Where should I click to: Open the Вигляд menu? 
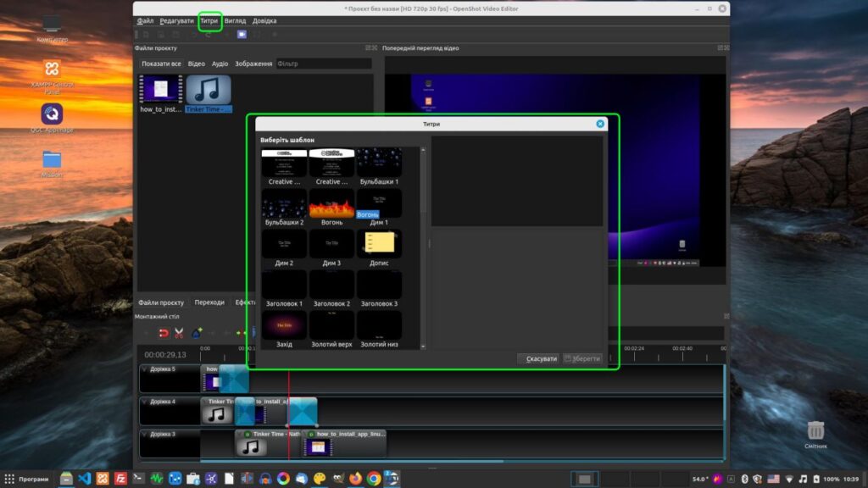point(236,21)
